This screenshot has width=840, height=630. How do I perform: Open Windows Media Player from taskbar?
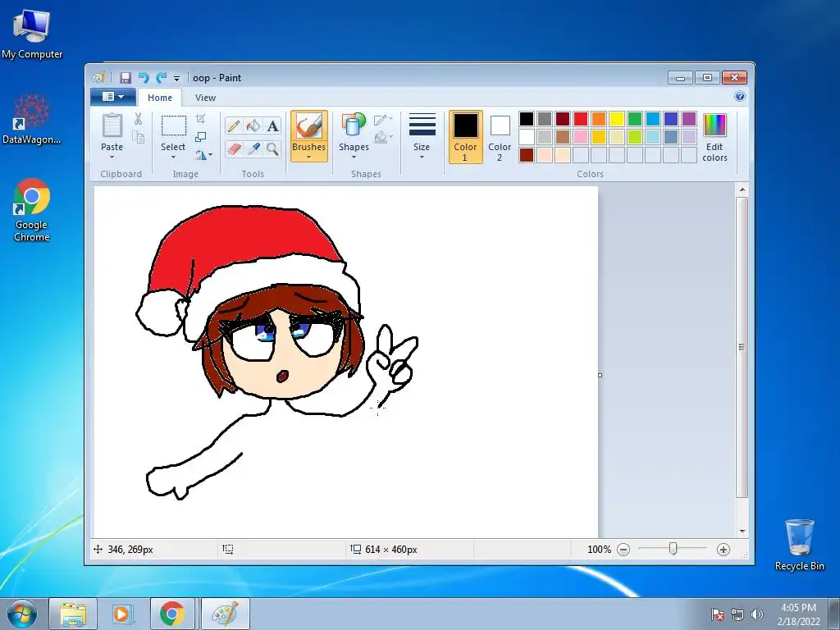[x=122, y=614]
